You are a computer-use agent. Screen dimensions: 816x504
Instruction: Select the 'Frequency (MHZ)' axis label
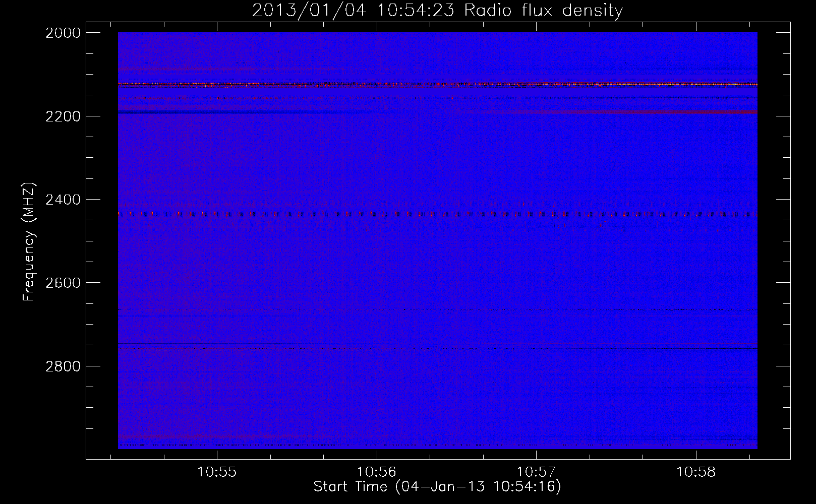29,242
